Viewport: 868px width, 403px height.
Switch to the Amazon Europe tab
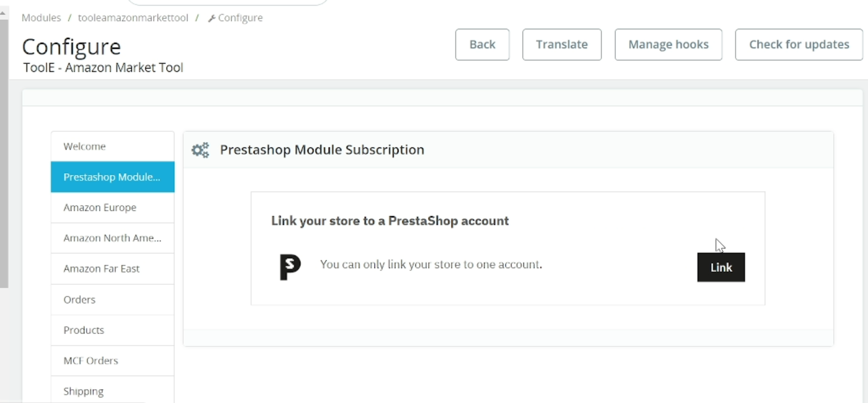(x=112, y=207)
